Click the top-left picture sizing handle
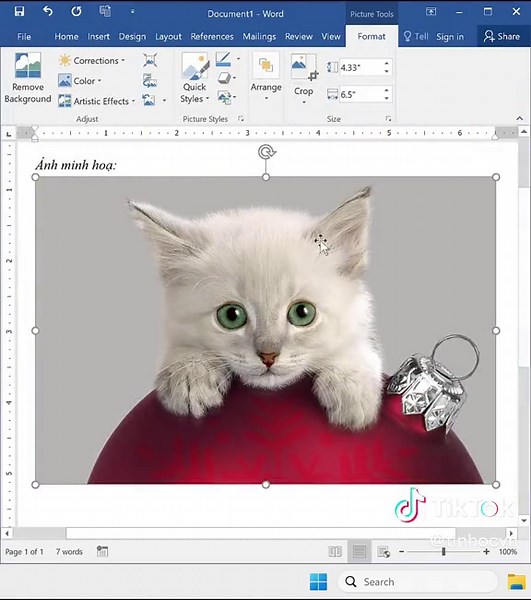 [x=35, y=177]
